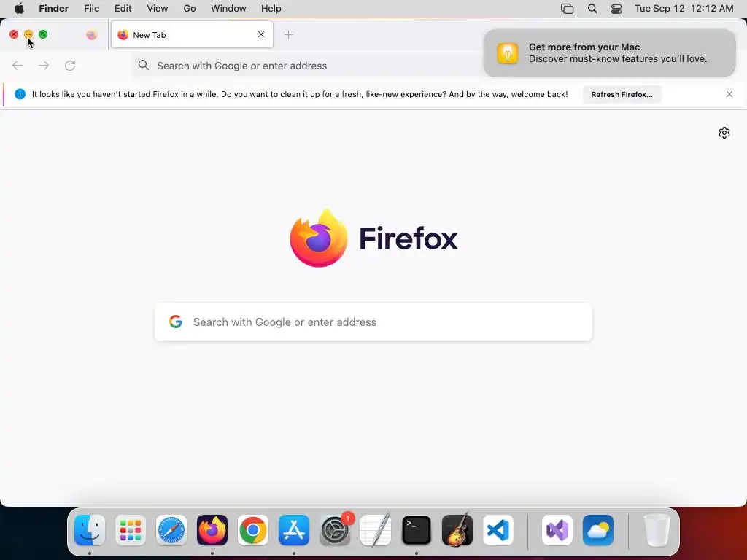Viewport: 747px width, 560px height.
Task: Open the Help menu
Action: click(271, 9)
